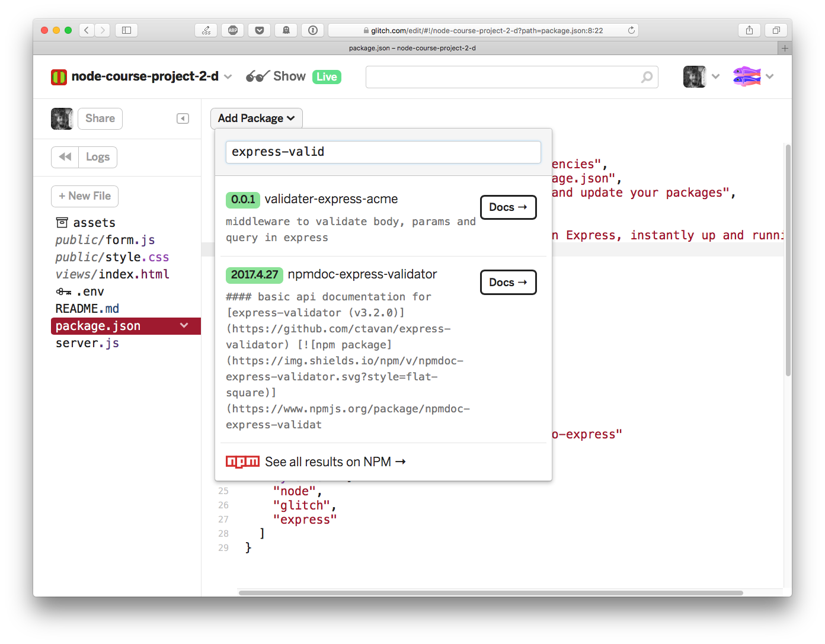Open public/style.css in the file list
This screenshot has height=644, width=825.
pyautogui.click(x=112, y=257)
